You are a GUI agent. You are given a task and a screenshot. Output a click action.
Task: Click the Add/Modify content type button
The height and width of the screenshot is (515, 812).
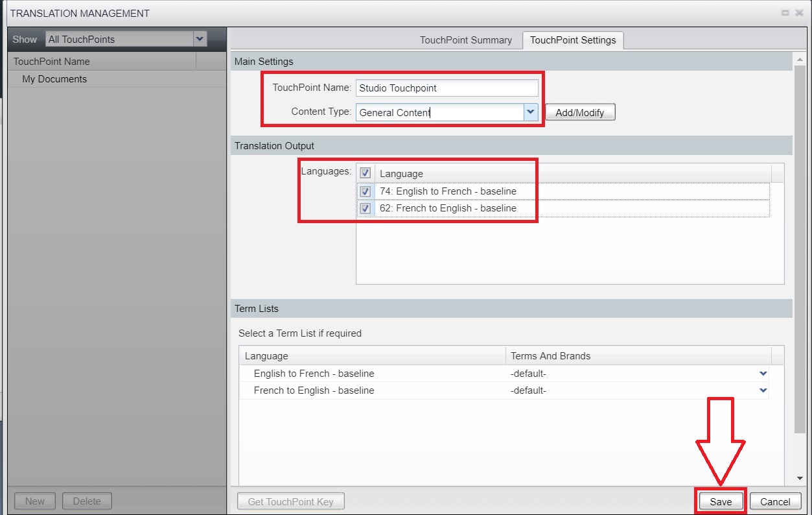click(579, 112)
